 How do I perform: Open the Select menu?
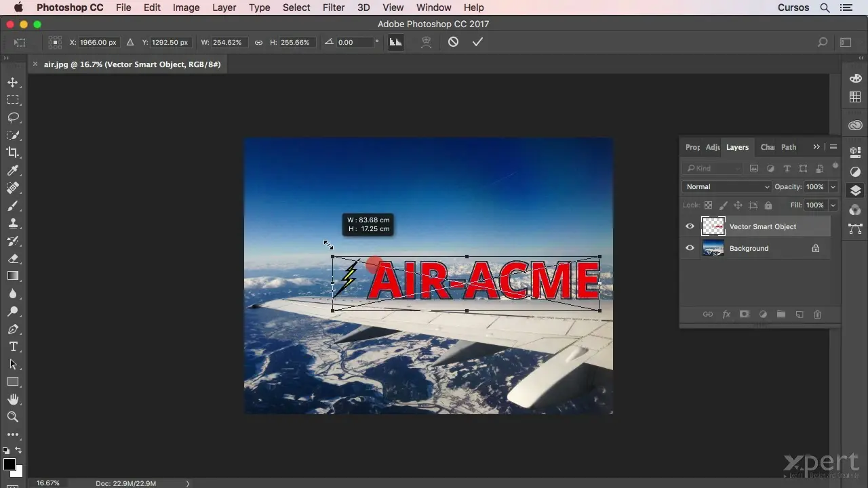296,7
